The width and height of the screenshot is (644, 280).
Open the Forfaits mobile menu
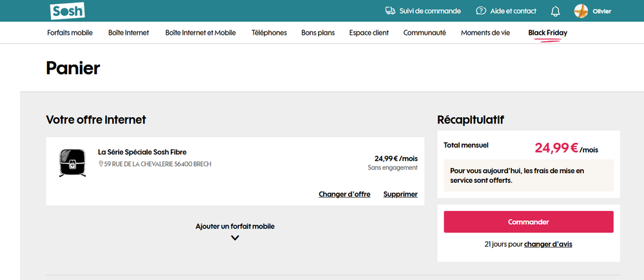(x=70, y=33)
